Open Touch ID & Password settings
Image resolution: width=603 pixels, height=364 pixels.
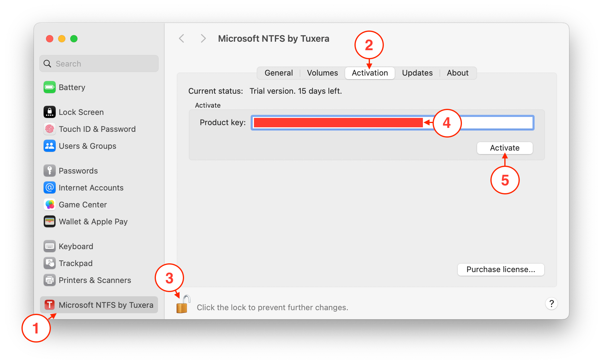click(99, 129)
